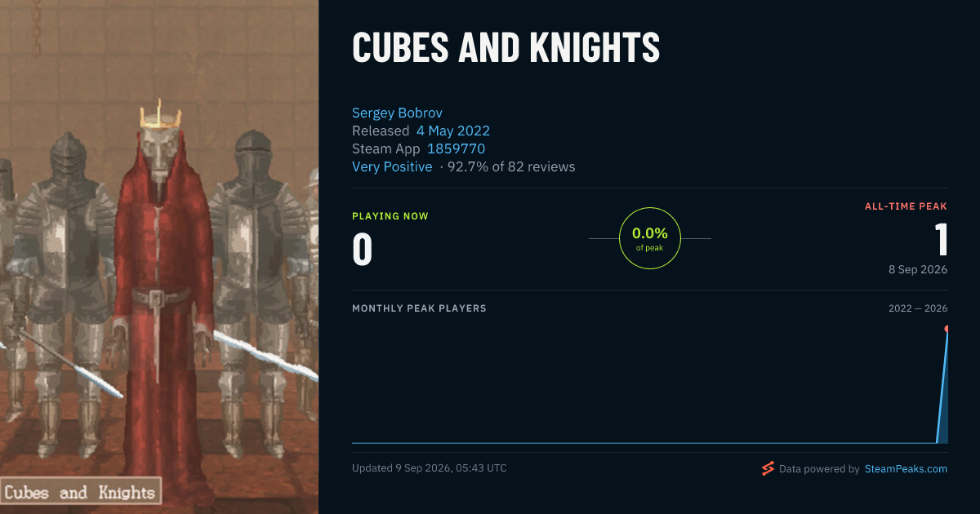Click the 0.0% of peak circle

point(650,238)
